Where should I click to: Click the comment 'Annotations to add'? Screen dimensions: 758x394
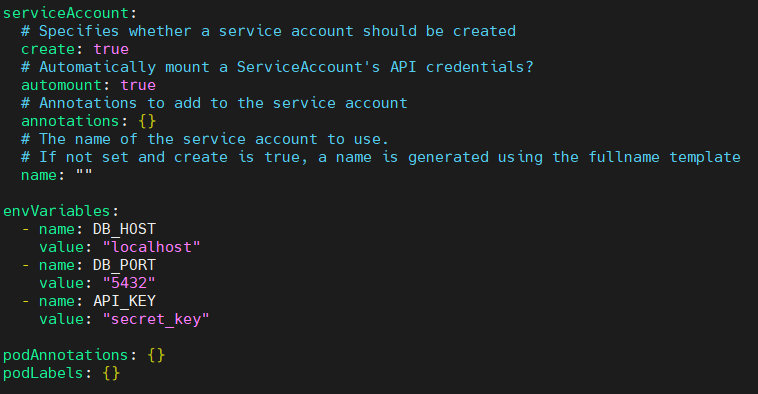(214, 103)
